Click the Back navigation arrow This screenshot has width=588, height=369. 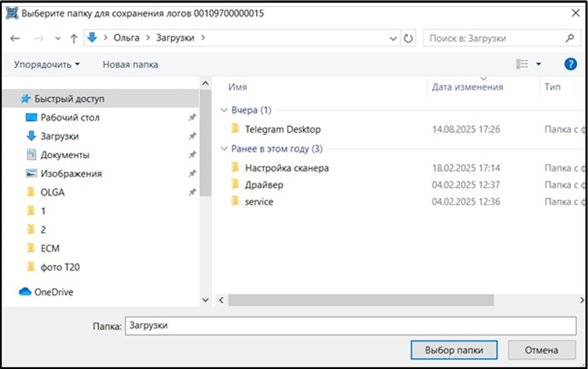click(15, 39)
